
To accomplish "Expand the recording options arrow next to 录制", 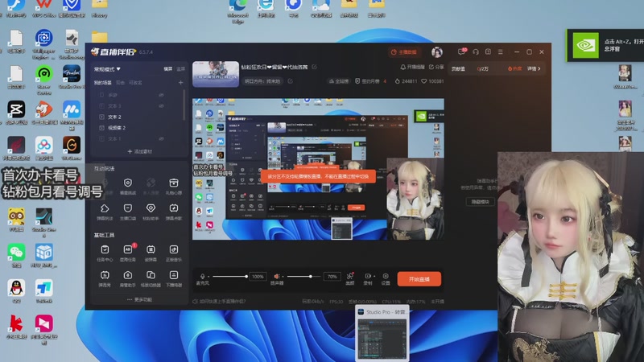I will pos(374,276).
